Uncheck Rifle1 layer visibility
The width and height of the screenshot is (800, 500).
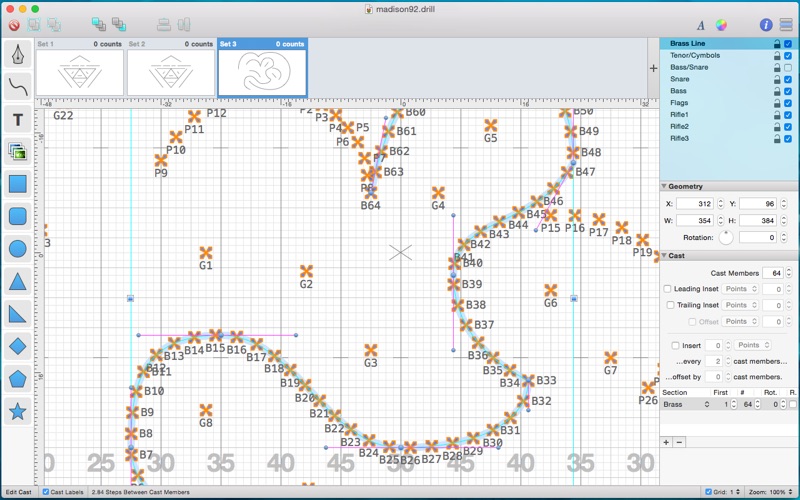(x=788, y=115)
